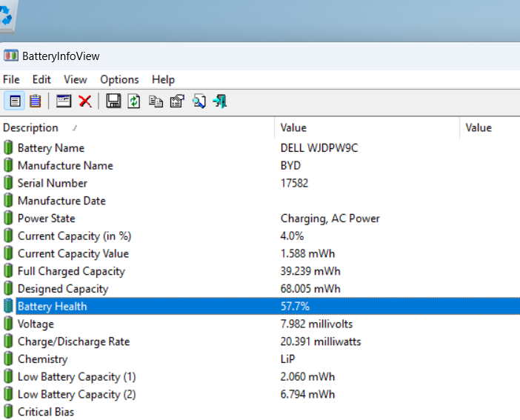Copy selected items using copy icon

point(156,101)
